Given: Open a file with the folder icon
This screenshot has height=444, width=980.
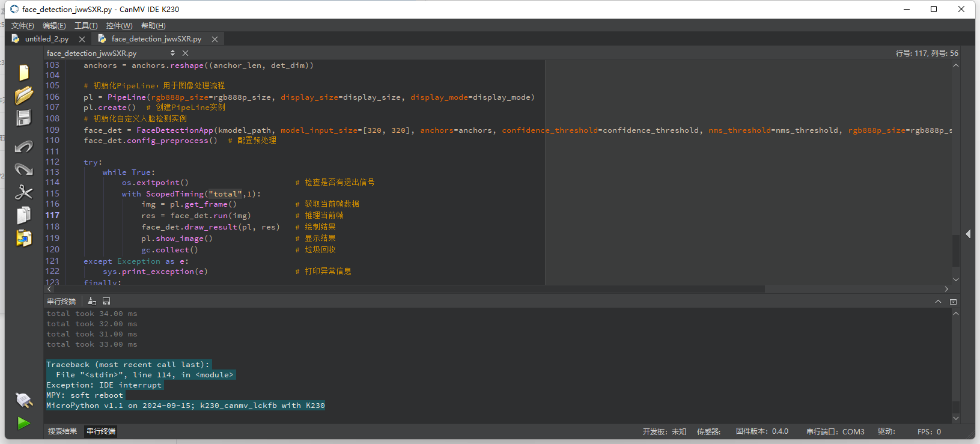Looking at the screenshot, I should (x=23, y=96).
